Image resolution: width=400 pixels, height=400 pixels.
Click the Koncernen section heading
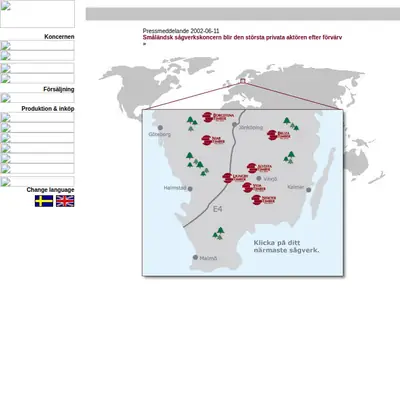click(59, 37)
